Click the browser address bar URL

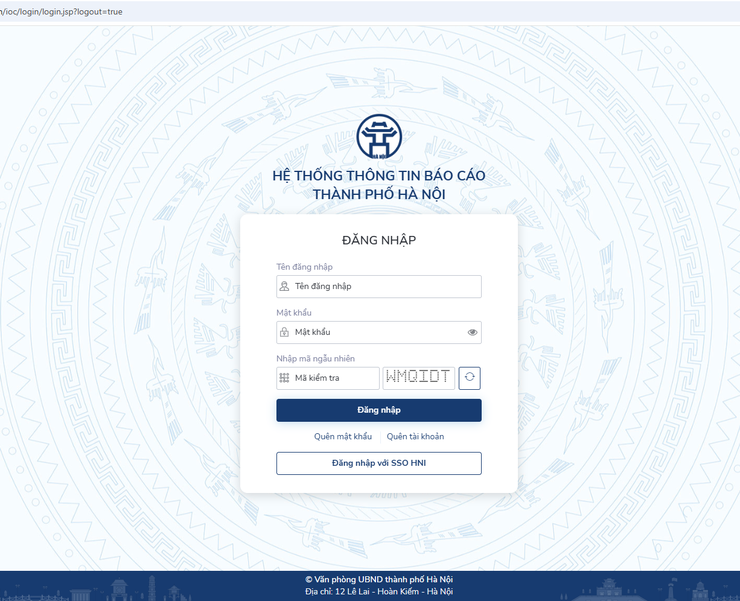pyautogui.click(x=62, y=11)
